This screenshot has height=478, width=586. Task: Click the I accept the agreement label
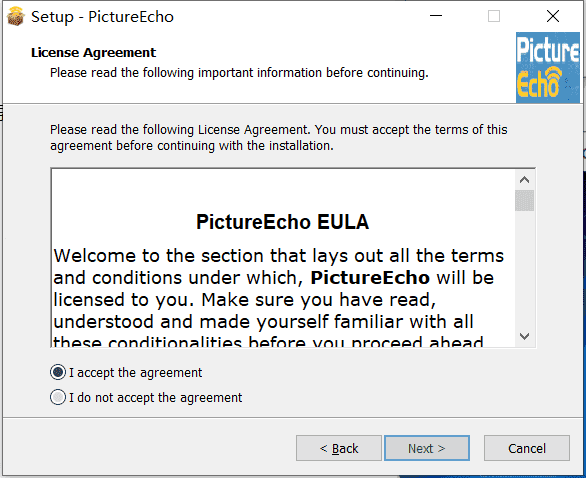click(x=135, y=373)
